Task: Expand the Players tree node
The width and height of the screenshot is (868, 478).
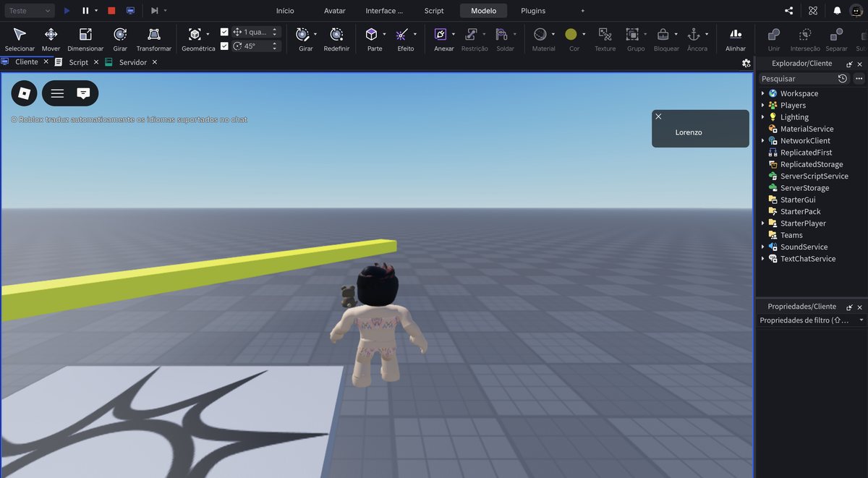Action: point(762,105)
